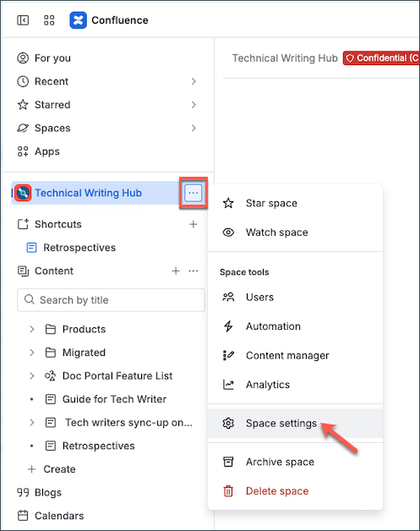Click the Confidential classification label
This screenshot has height=531, width=420.
(x=381, y=58)
